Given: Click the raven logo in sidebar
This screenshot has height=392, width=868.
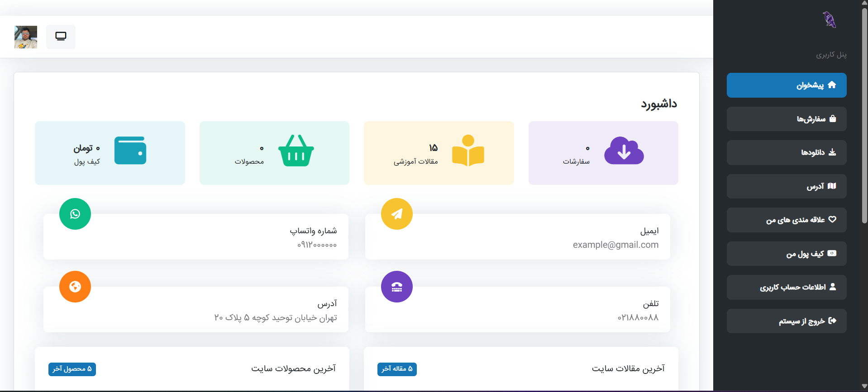Looking at the screenshot, I should [x=829, y=20].
